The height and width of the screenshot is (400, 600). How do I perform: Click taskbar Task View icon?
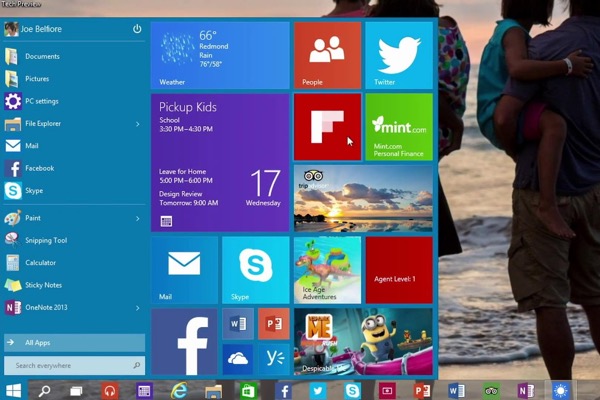(76, 391)
